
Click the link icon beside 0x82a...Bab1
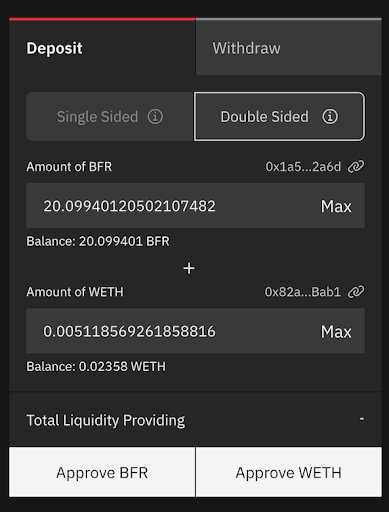tap(356, 292)
